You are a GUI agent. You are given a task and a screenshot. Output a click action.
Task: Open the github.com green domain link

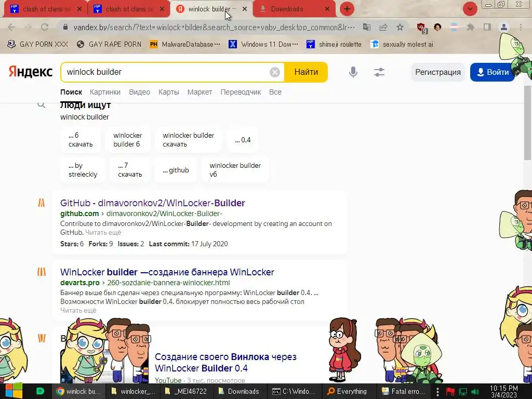point(79,214)
